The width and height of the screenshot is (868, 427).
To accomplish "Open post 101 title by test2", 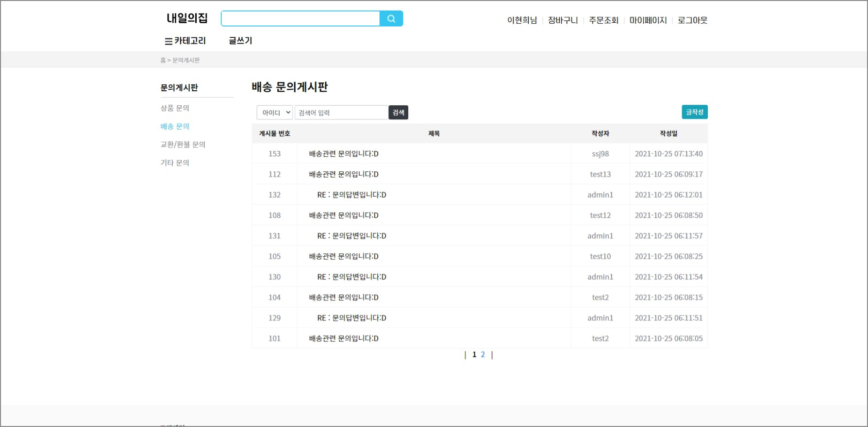I will click(x=344, y=338).
